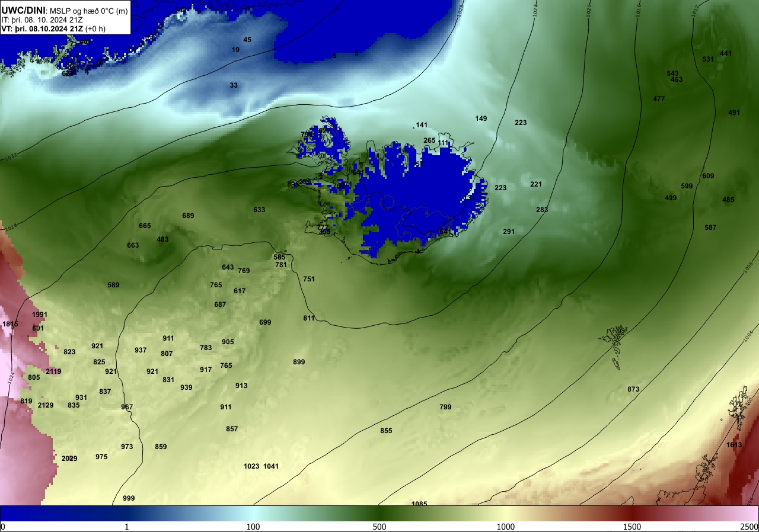This screenshot has width=759, height=532.
Task: Click the value 283 east of Iceland
Action: [x=542, y=210]
